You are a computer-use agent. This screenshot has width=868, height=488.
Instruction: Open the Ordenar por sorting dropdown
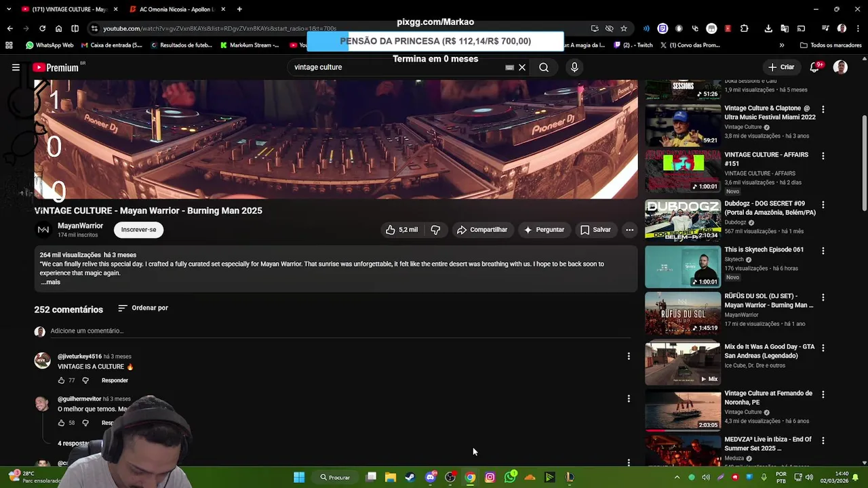coord(142,308)
